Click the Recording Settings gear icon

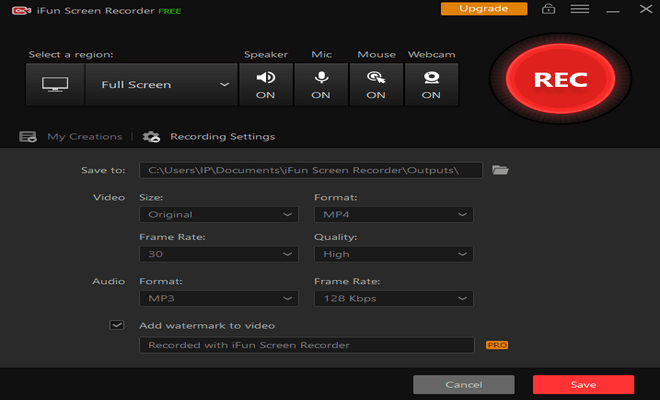151,137
